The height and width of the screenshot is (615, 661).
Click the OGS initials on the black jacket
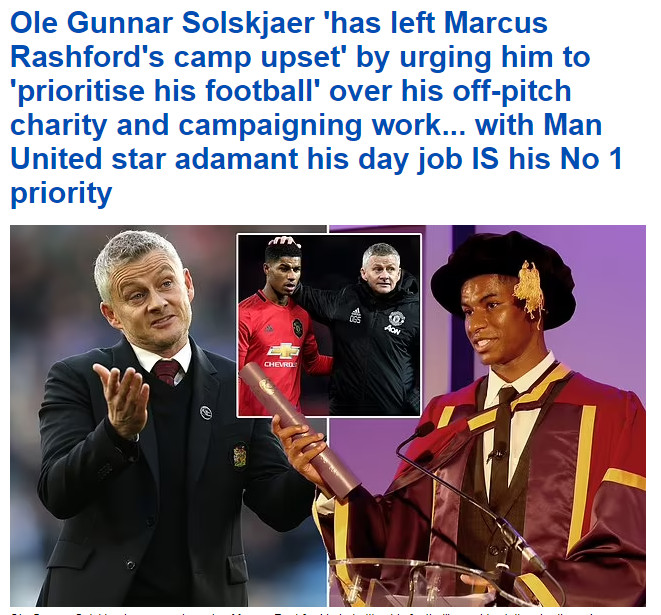[x=355, y=316]
